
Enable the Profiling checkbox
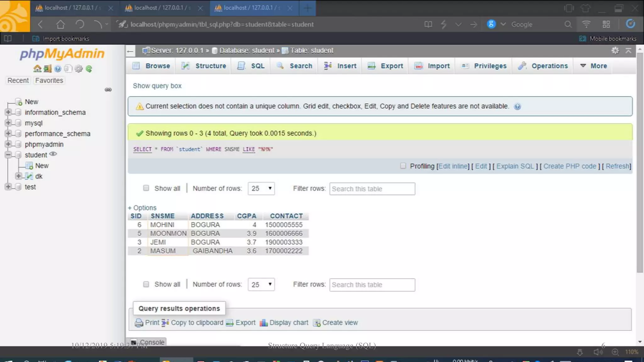[403, 166]
